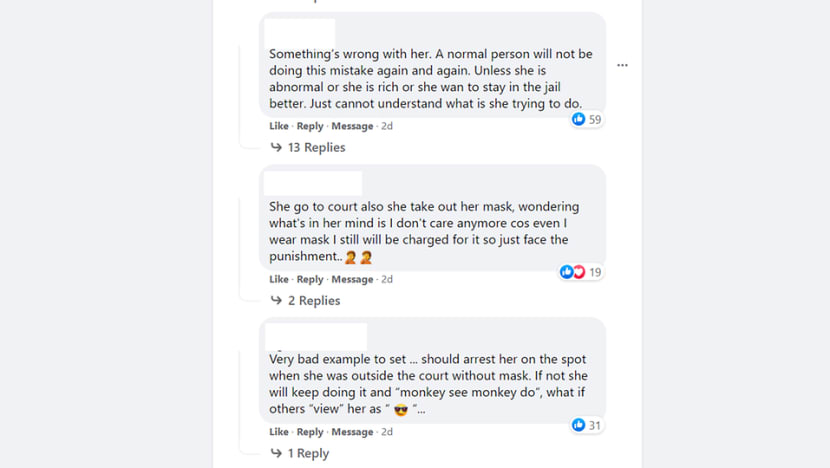The image size is (830, 468).
Task: Like the comment starting "Something's wrong with her"
Action: pos(278,126)
